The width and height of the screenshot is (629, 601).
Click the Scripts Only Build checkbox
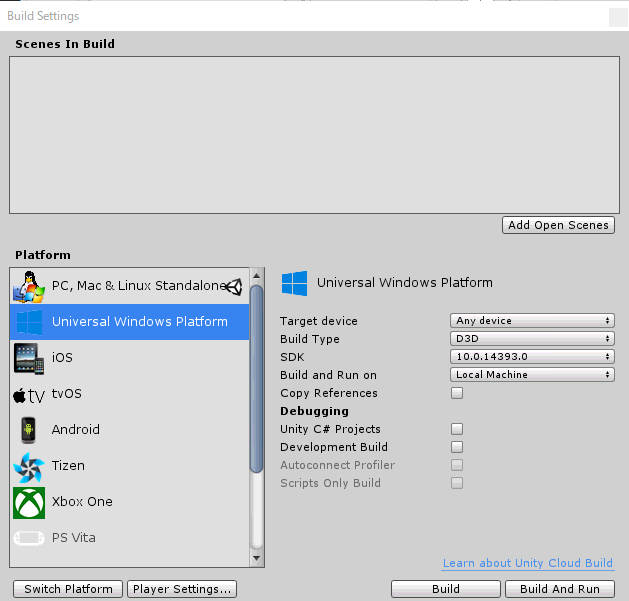tap(457, 483)
